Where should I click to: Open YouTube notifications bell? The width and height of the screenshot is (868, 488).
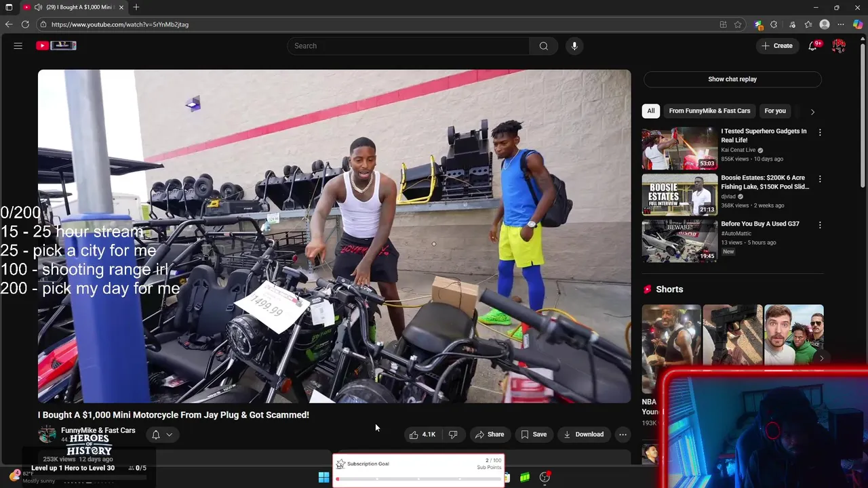[812, 45]
